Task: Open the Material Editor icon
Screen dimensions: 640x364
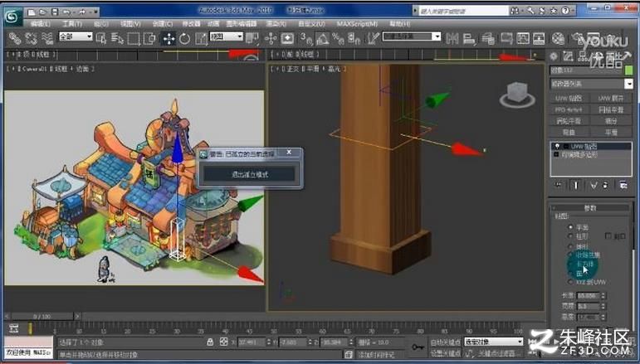Action: 558,38
